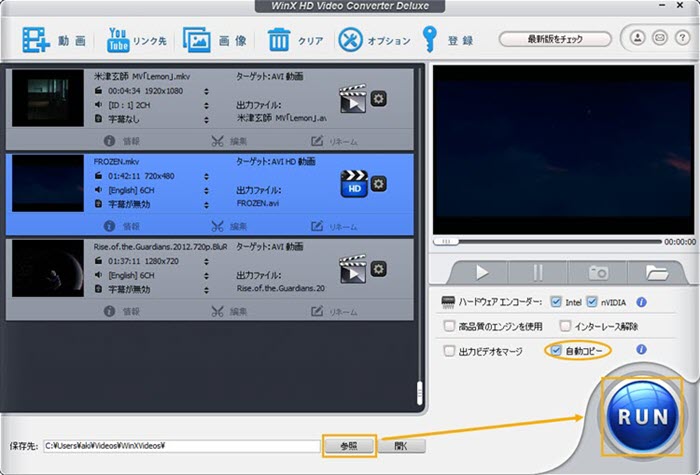Open the AVI profile icon for the Lemon video
This screenshot has height=475, width=700.
click(x=353, y=99)
